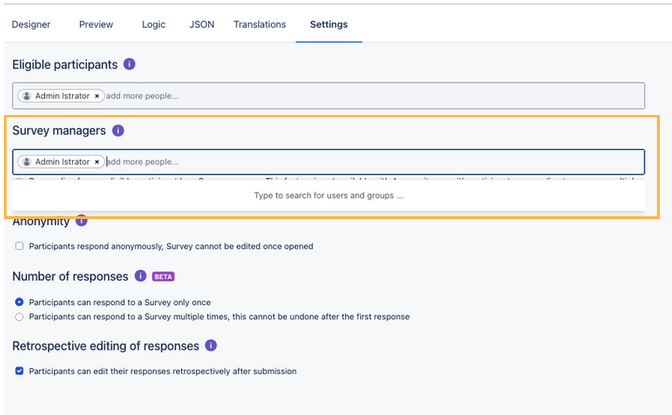
Task: Switch to the JSON tab
Action: pos(201,24)
